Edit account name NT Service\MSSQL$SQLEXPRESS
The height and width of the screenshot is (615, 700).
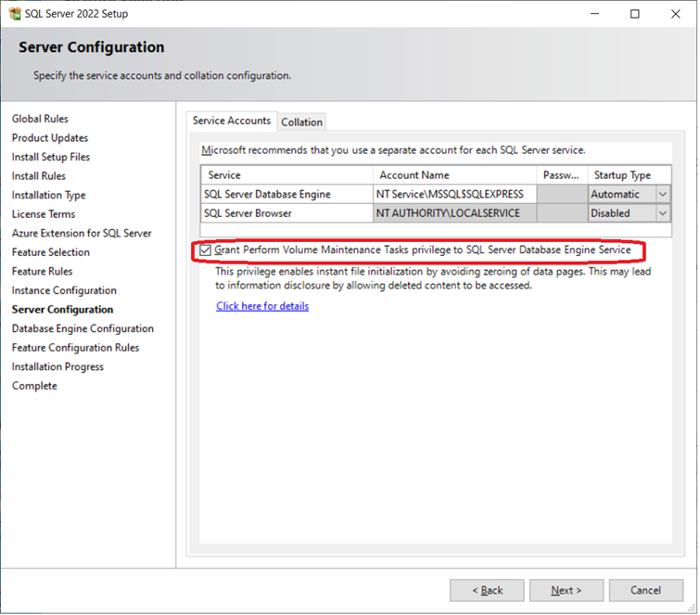(x=455, y=195)
